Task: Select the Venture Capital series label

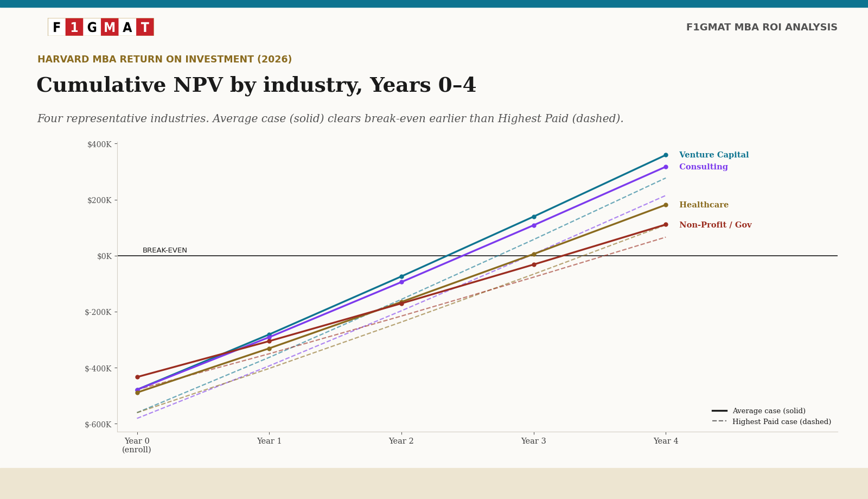Action: point(714,155)
